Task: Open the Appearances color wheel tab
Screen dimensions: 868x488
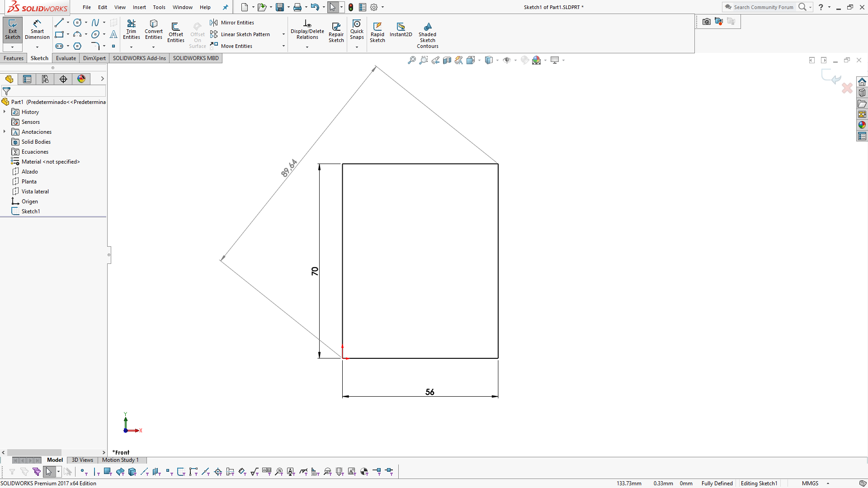Action: 81,79
